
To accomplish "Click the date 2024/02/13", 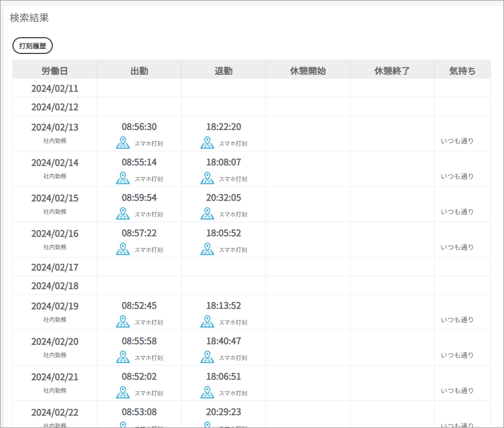I will [x=55, y=127].
